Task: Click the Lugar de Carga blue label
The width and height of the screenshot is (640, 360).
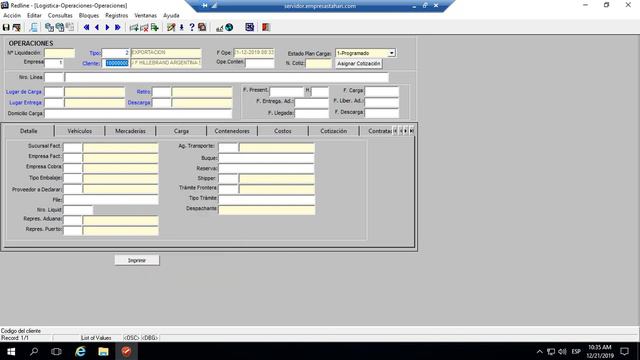Action: pos(24,92)
